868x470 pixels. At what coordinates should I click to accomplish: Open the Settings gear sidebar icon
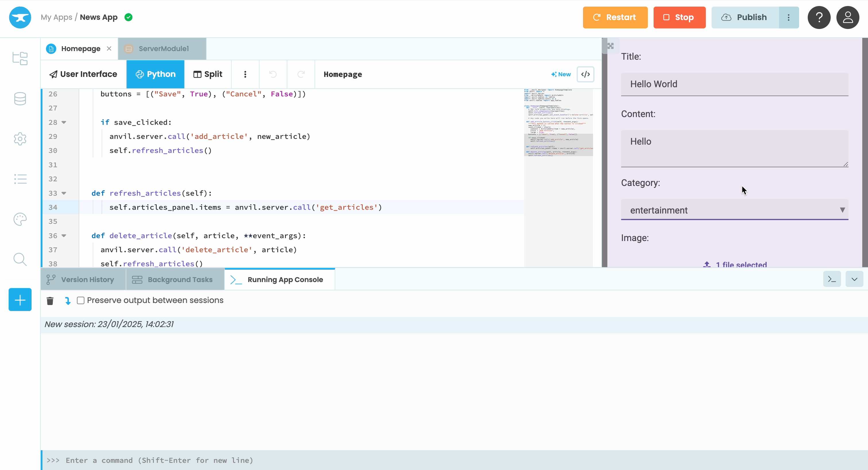(x=20, y=139)
